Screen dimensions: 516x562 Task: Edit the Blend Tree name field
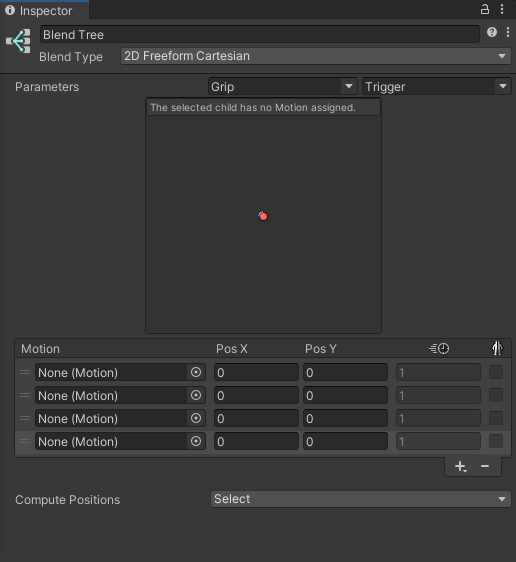point(260,34)
